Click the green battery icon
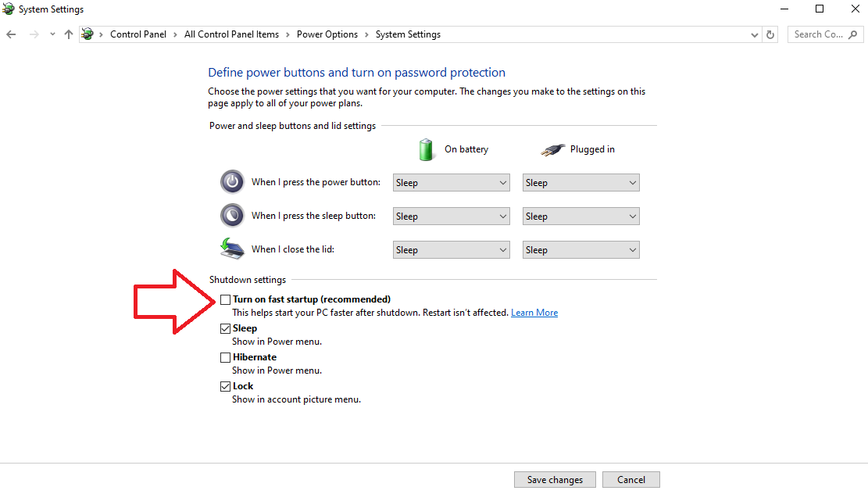Viewport: 868px width, 494px height. 426,149
